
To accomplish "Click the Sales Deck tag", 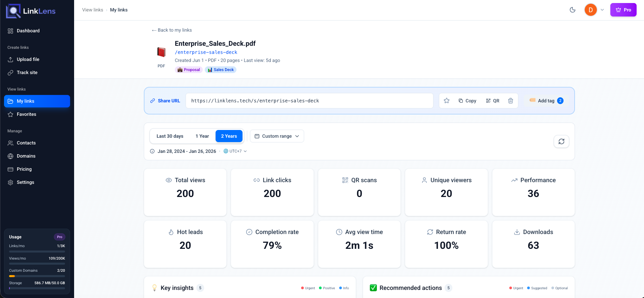I will [x=221, y=70].
